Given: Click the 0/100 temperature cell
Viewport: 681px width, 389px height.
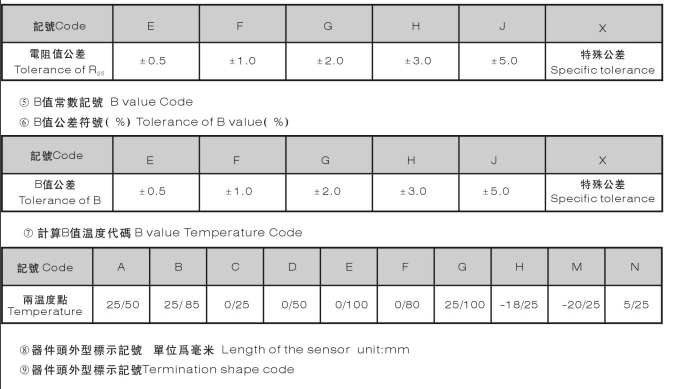Looking at the screenshot, I should click(349, 304).
